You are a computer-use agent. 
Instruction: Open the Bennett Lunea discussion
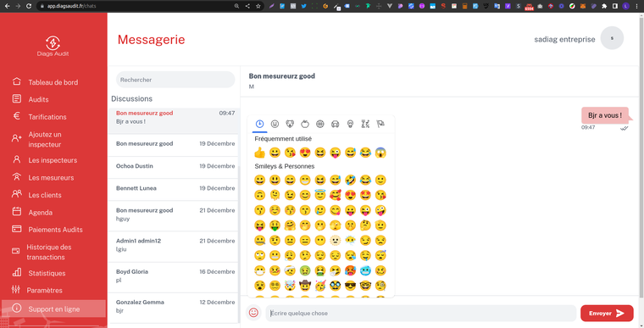[174, 190]
